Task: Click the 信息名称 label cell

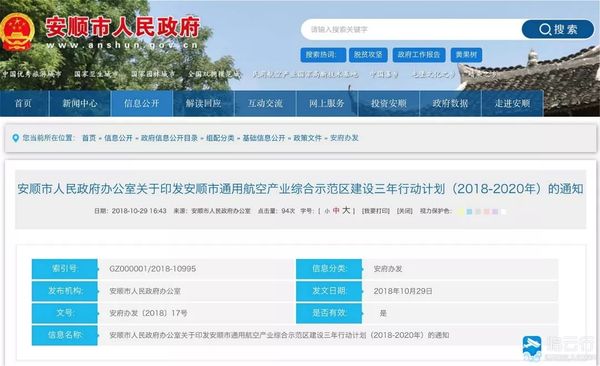Action: tap(65, 335)
